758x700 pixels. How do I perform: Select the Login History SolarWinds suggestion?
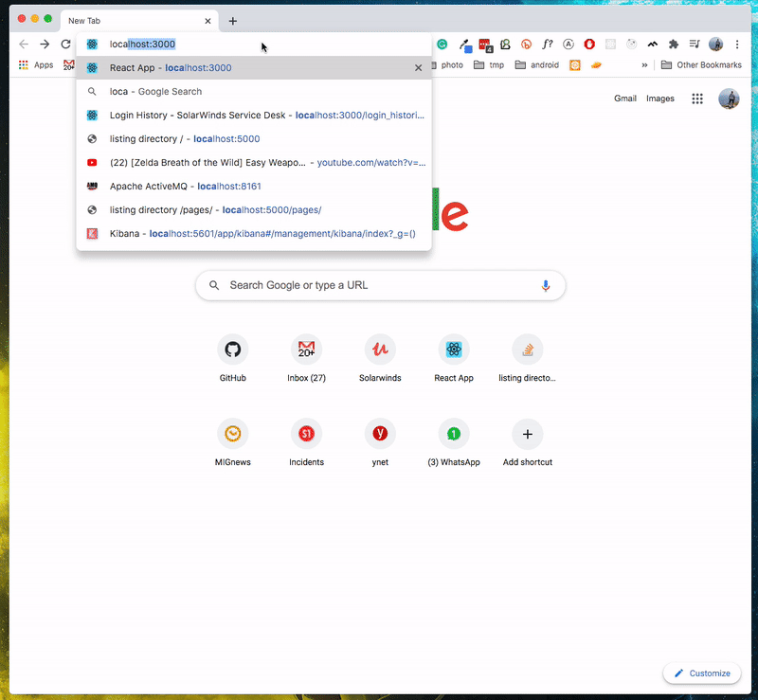254,115
